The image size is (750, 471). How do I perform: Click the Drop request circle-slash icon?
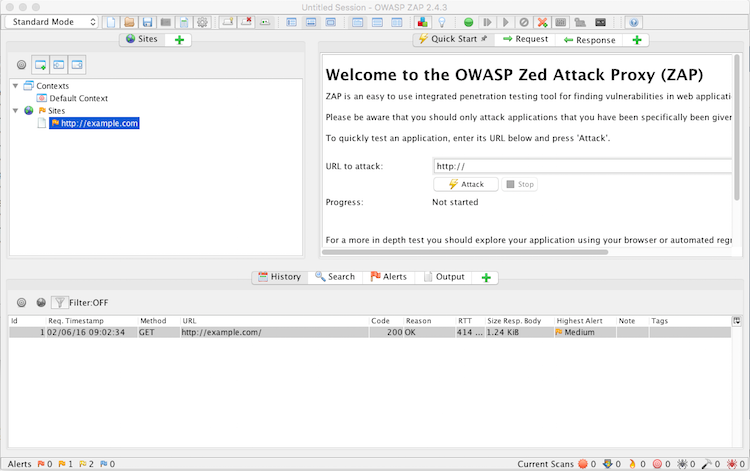524,22
